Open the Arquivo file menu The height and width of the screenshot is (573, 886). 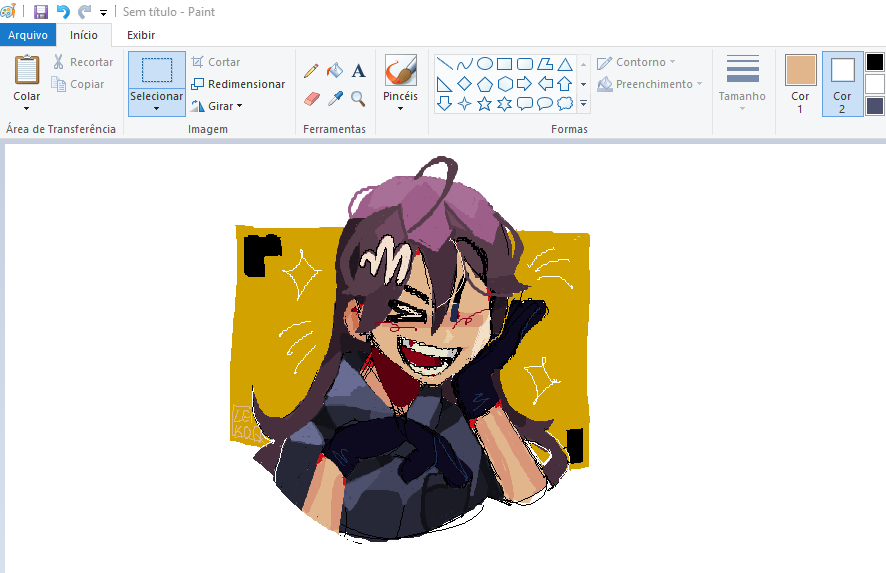tap(28, 35)
